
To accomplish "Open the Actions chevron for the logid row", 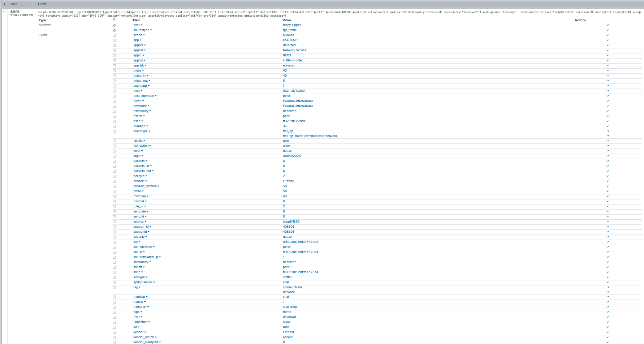I will tap(608, 156).
